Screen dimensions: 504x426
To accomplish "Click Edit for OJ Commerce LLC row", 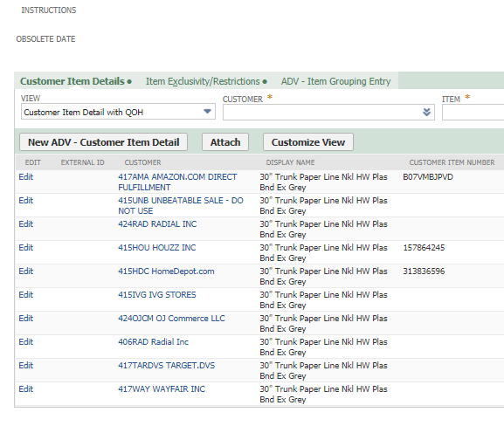I will point(25,318).
